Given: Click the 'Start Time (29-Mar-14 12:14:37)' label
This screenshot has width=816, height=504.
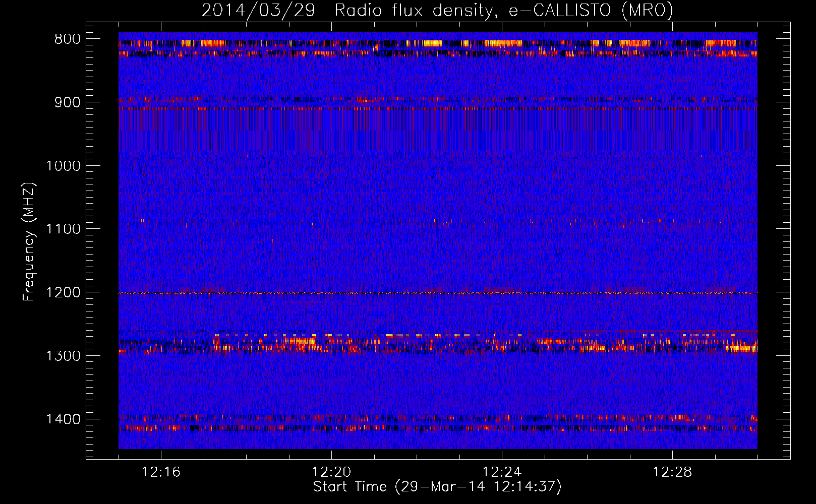Looking at the screenshot, I should point(437,487).
